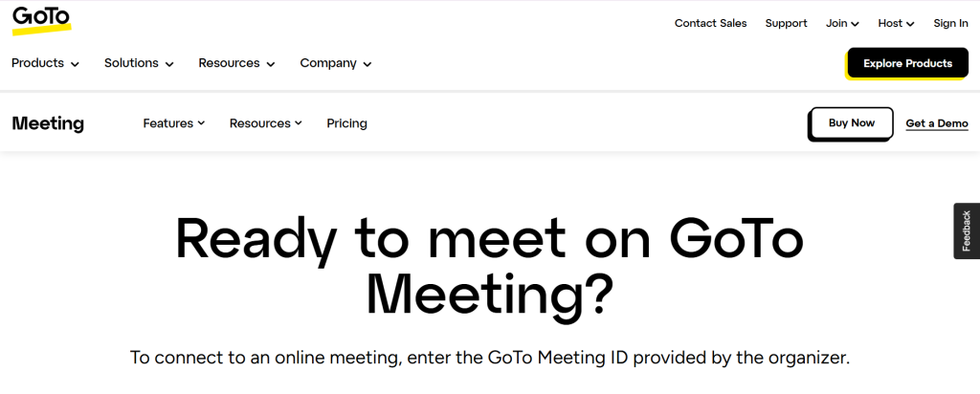Open the Feedback side tab
The width and height of the screenshot is (980, 394).
point(967,230)
